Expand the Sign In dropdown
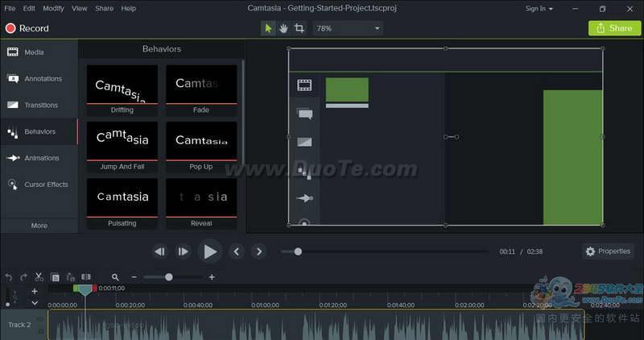 tap(539, 9)
